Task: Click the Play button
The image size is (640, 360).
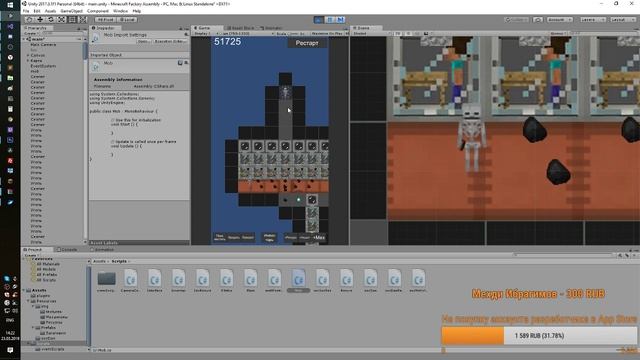Action: tap(319, 20)
